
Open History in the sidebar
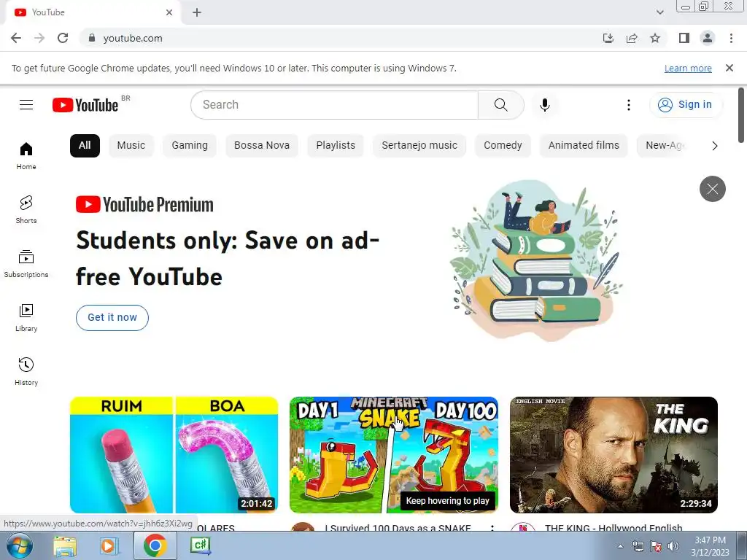point(26,371)
